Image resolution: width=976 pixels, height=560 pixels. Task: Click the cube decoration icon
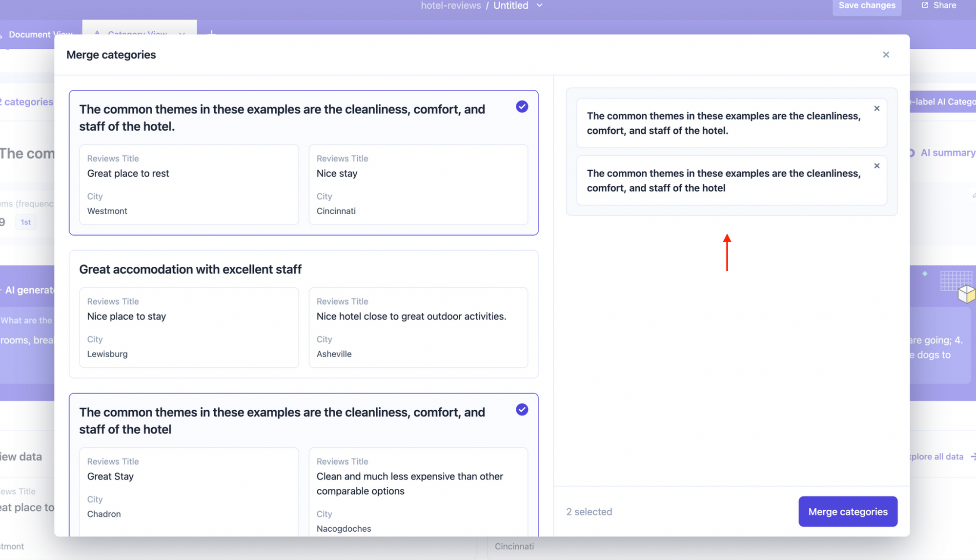[x=966, y=294]
